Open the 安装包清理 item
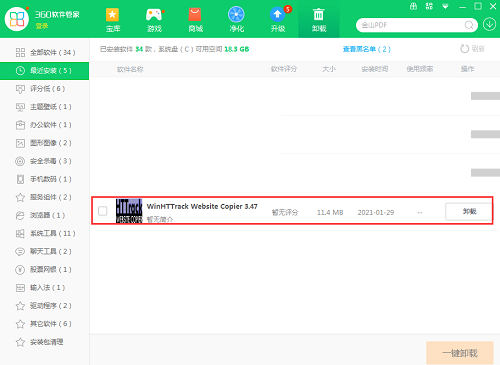This screenshot has width=500, height=365. pyautogui.click(x=45, y=342)
